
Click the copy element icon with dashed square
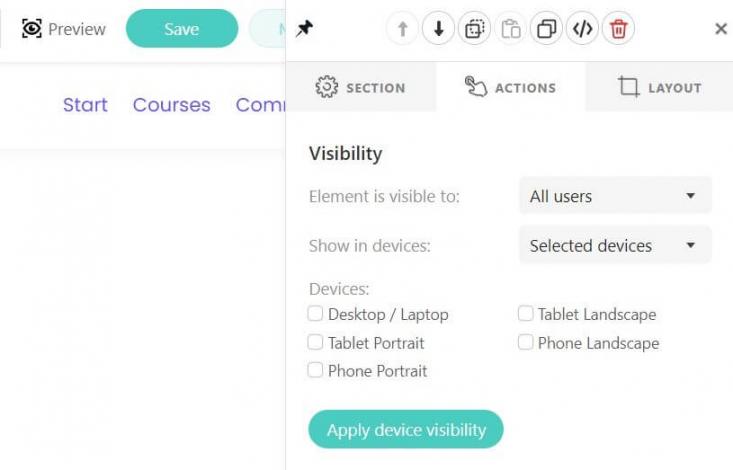click(474, 29)
